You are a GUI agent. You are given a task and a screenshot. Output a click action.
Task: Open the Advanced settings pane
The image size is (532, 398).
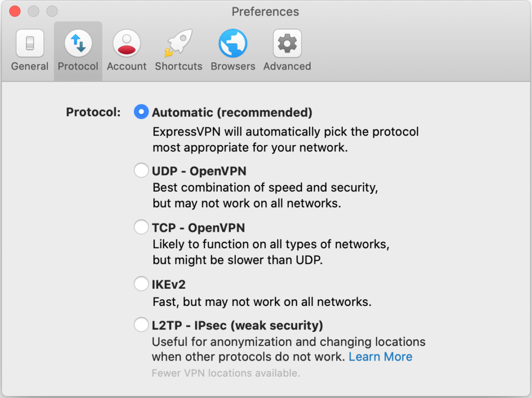click(287, 49)
